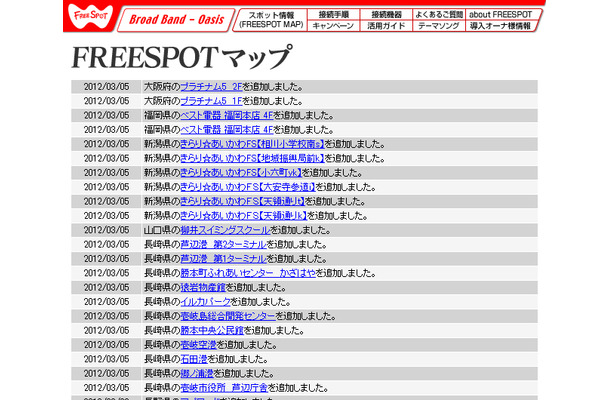Open the 石田港 link
Viewport: 610px width, 400px height.
click(x=194, y=359)
